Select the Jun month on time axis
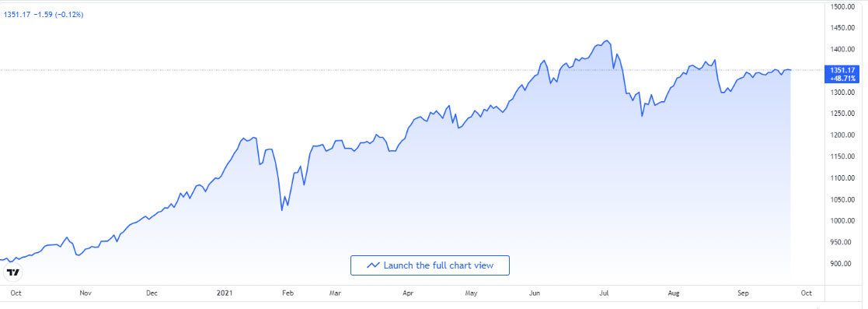The width and height of the screenshot is (868, 309). tap(535, 293)
